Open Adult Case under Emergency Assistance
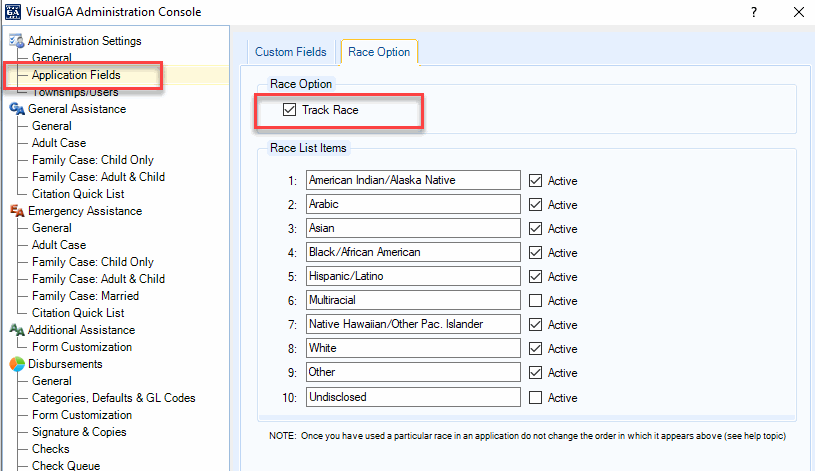This screenshot has height=471, width=815. [x=59, y=244]
